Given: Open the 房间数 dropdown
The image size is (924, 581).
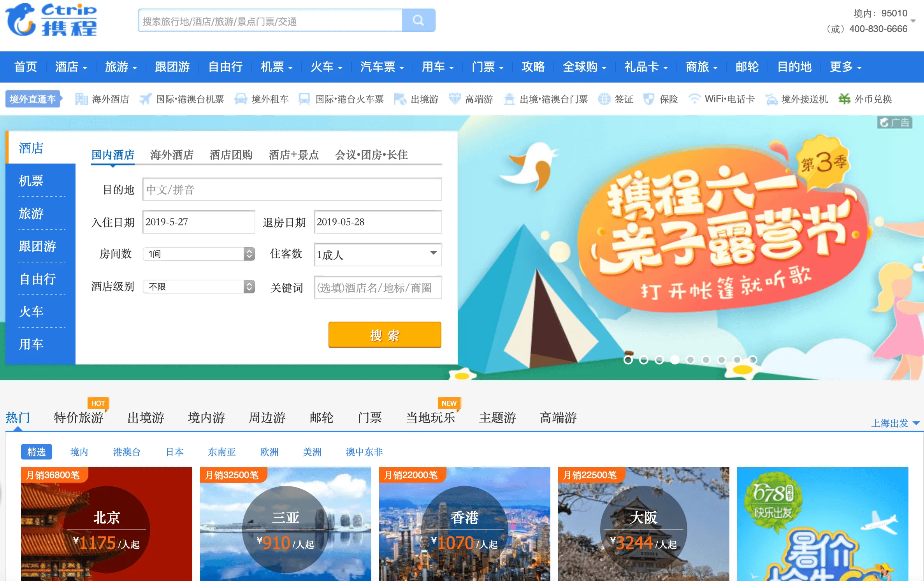Looking at the screenshot, I should point(199,254).
